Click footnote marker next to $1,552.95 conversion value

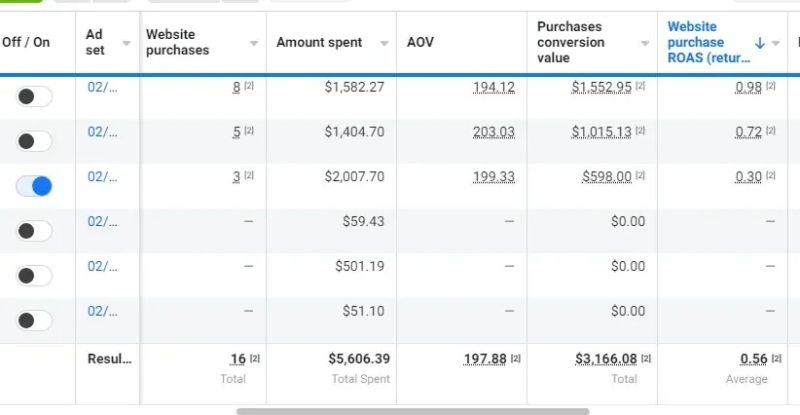(639, 87)
